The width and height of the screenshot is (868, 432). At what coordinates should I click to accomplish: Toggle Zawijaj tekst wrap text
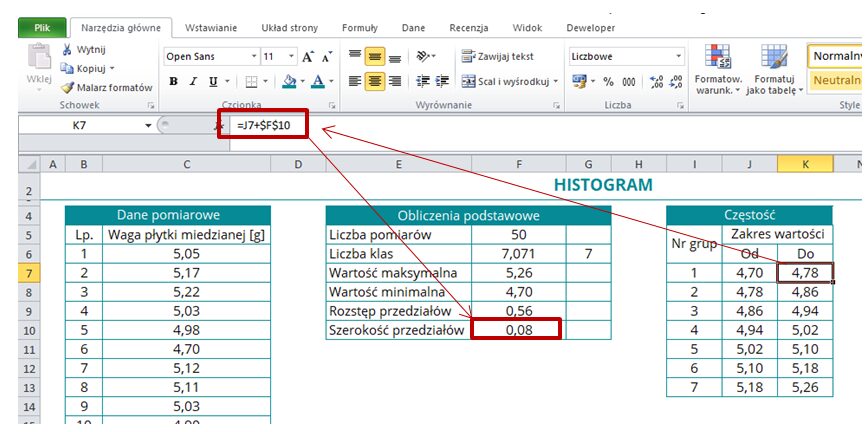[x=498, y=56]
